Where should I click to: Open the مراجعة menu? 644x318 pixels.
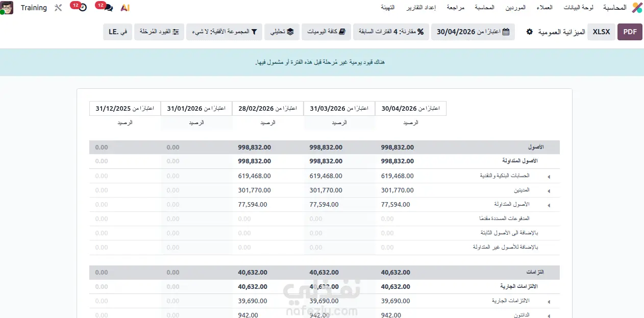[x=455, y=8]
